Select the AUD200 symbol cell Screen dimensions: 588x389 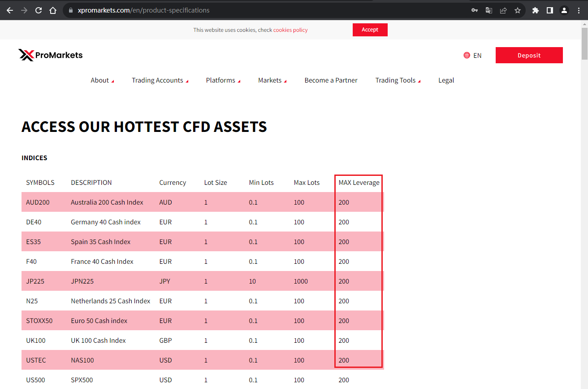tap(38, 202)
